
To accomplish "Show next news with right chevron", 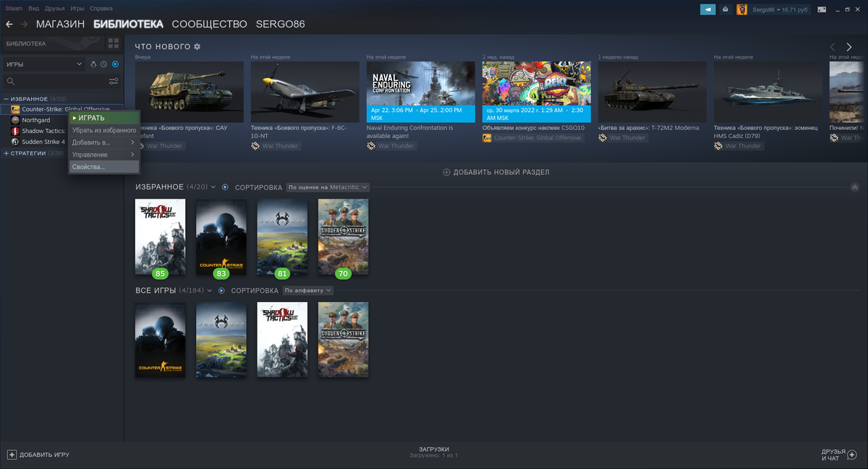I will click(849, 47).
